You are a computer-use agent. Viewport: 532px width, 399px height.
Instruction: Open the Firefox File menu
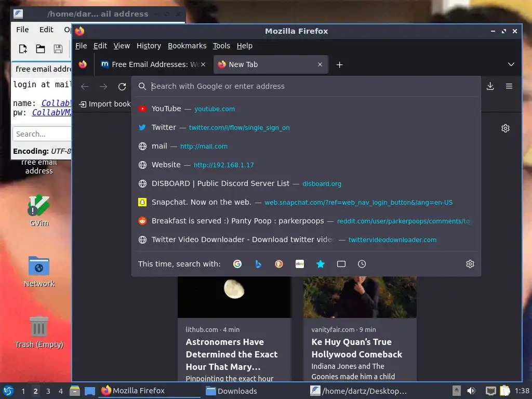81,46
